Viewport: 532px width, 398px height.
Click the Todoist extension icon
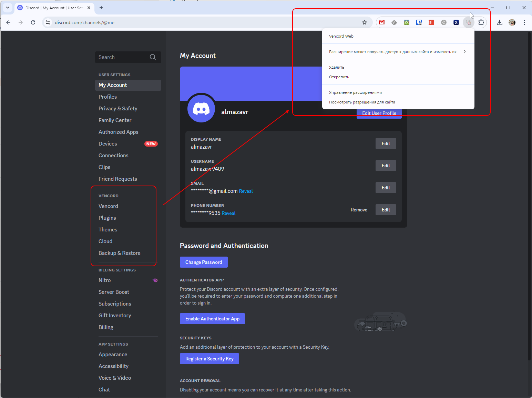431,22
